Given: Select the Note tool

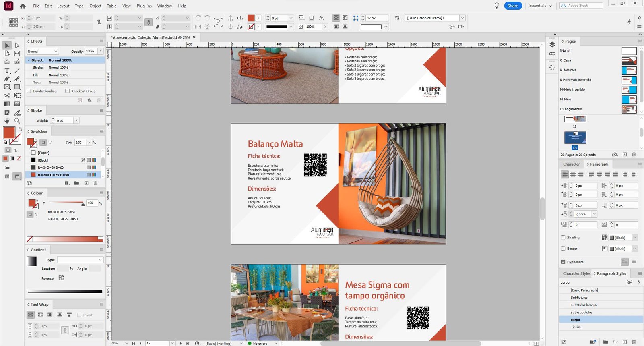Looking at the screenshot, I should [7, 113].
